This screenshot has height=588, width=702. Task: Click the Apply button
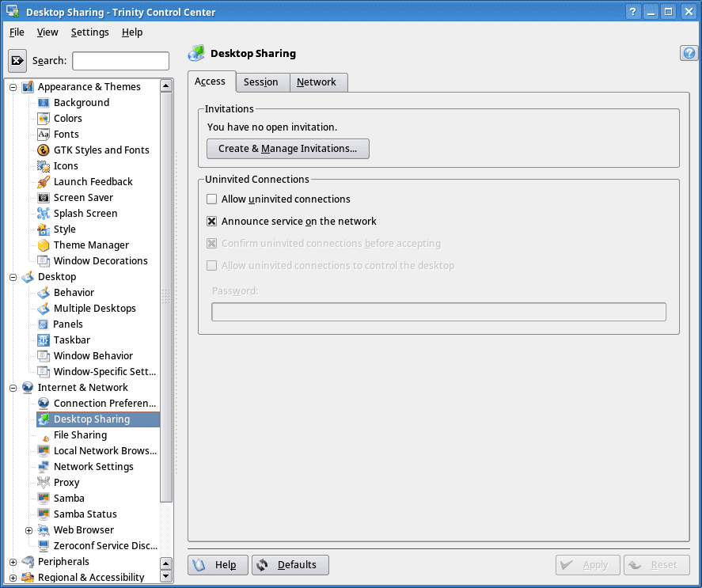click(588, 565)
